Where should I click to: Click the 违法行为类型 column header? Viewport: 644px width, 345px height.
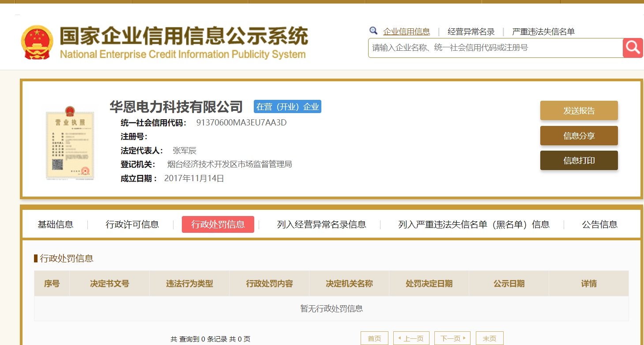189,284
